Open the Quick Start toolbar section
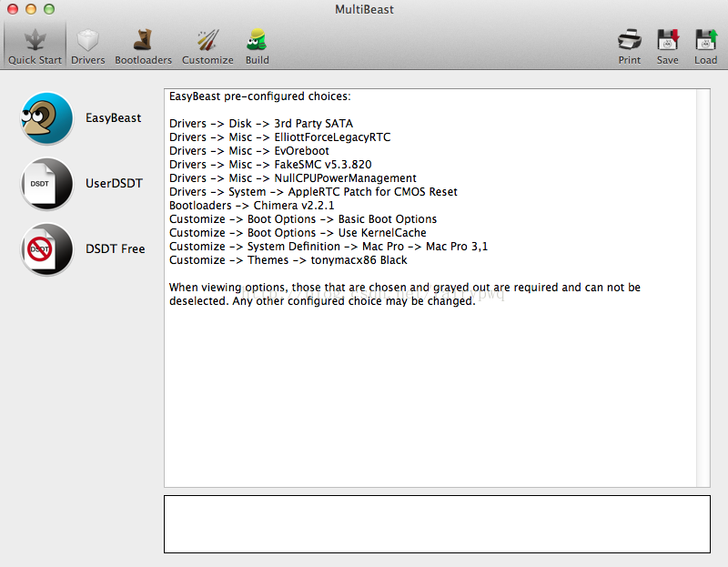This screenshot has width=728, height=567. [x=35, y=46]
